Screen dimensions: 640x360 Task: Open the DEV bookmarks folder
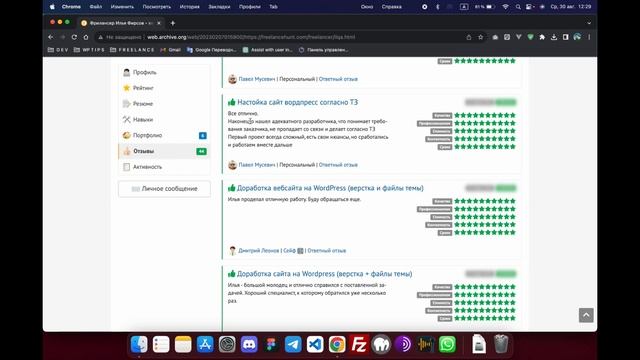pyautogui.click(x=58, y=50)
